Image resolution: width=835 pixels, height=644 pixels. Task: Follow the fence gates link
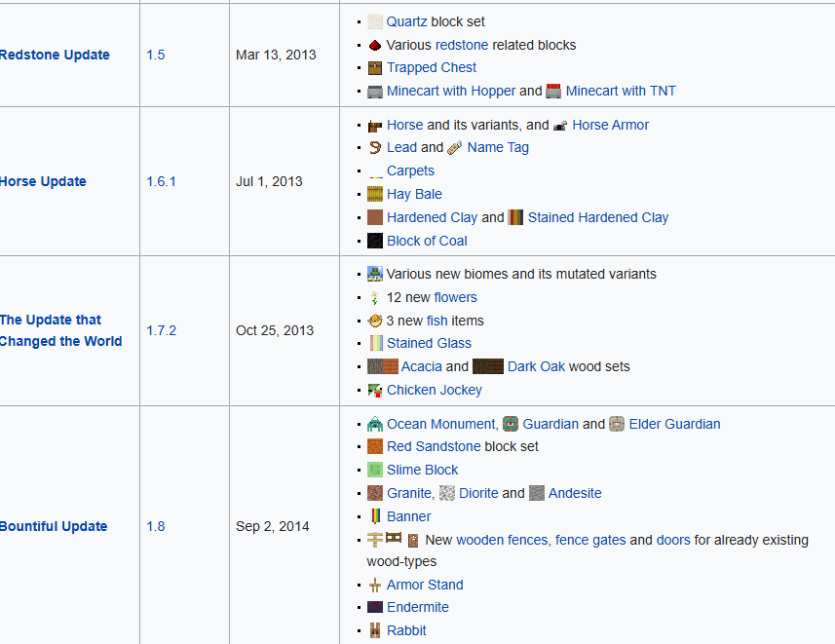[x=590, y=540]
